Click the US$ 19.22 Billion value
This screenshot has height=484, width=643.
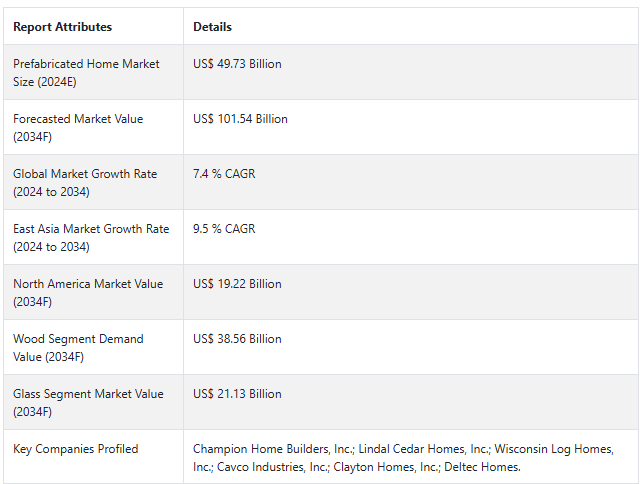tap(237, 284)
